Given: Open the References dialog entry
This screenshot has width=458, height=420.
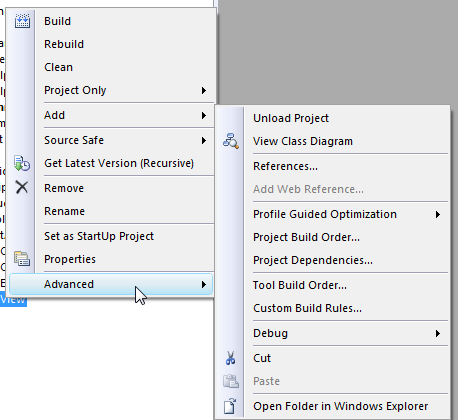Looking at the screenshot, I should pos(285,166).
